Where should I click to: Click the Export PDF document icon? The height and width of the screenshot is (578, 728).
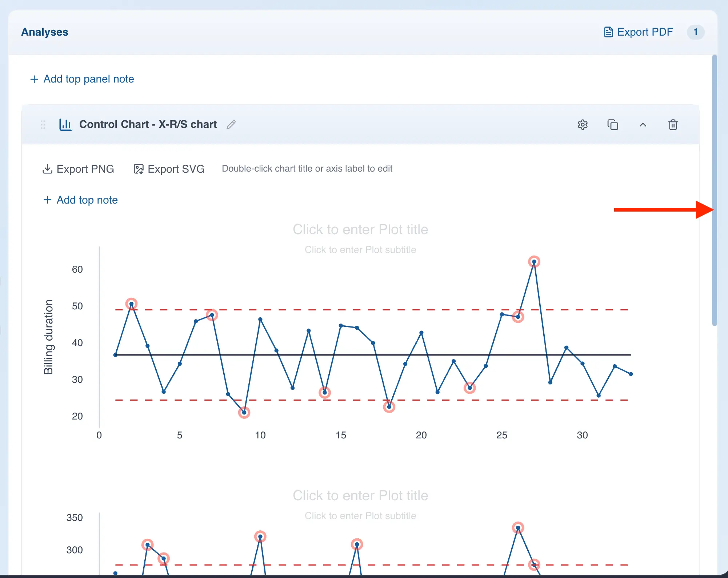coord(608,32)
